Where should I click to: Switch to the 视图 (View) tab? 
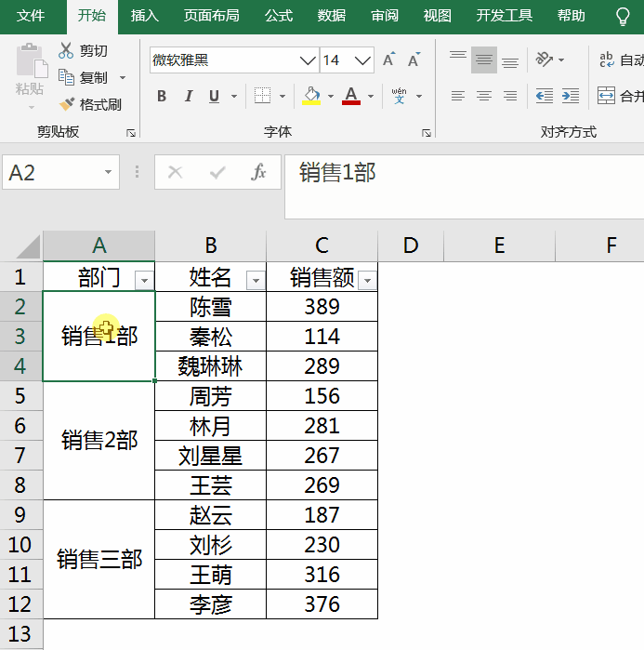pos(438,16)
